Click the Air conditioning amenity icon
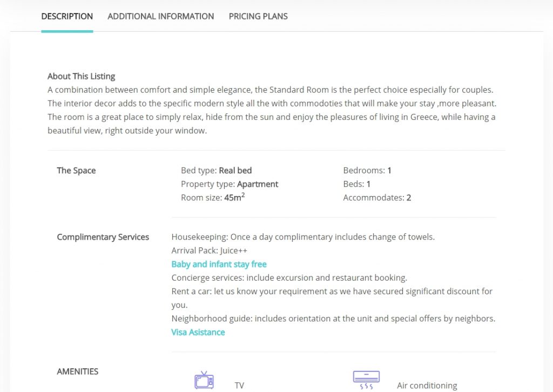Screen dimensions: 553x392 pyautogui.click(x=367, y=380)
